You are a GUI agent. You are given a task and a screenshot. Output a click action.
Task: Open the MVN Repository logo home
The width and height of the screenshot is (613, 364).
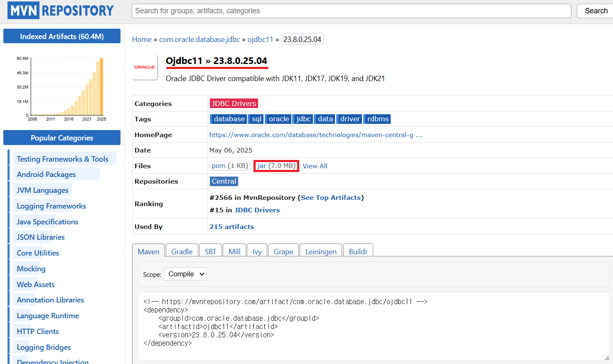point(61,10)
